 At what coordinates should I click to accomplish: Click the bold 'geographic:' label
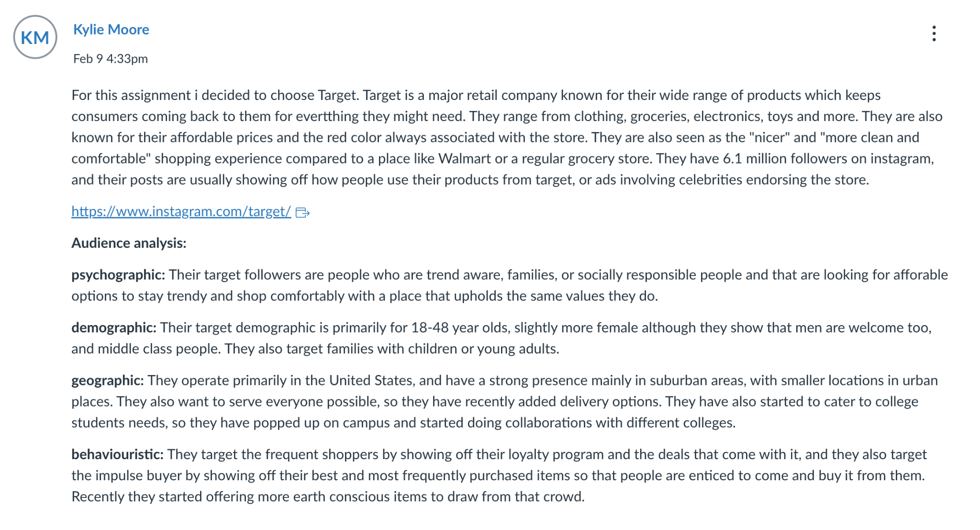[x=108, y=381]
